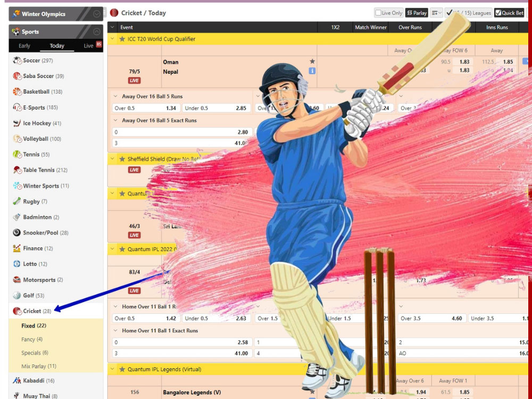The height and width of the screenshot is (399, 532).
Task: Collapse Away Over 16 Ball 5 Exact Runs market
Action: (115, 120)
